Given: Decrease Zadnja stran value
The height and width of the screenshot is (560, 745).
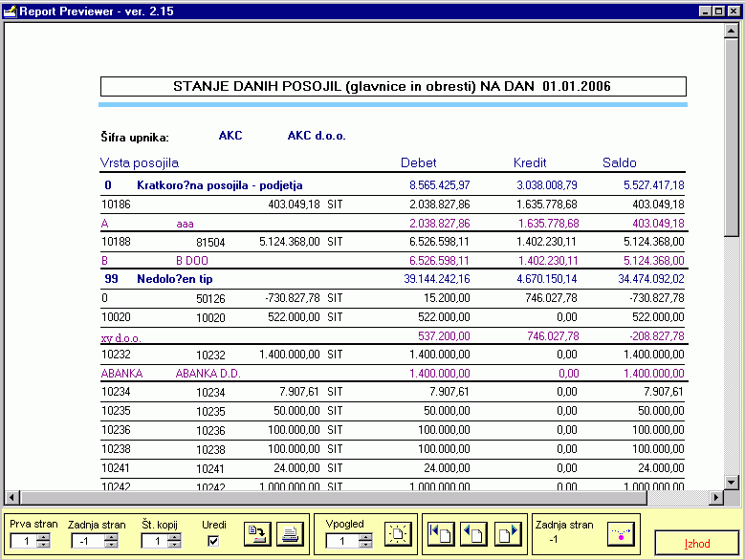Looking at the screenshot, I should pos(111,545).
